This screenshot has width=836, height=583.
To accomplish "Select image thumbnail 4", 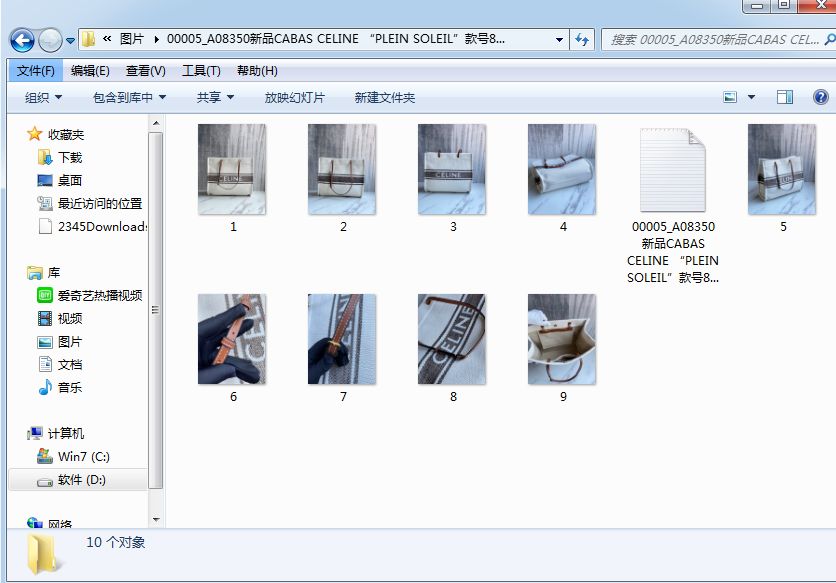I will pyautogui.click(x=562, y=170).
